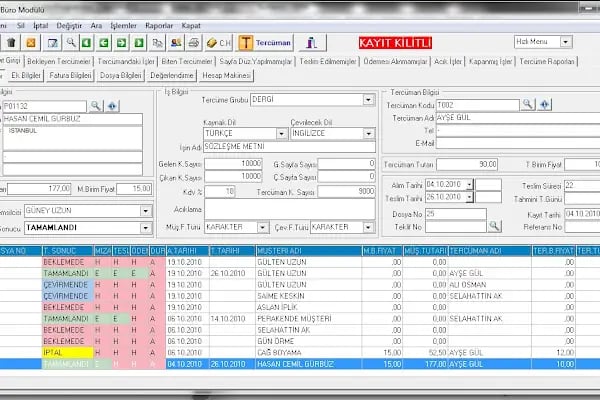The width and height of the screenshot is (600, 400).
Task: Select the ASLAN İPLİK row
Action: pos(300,307)
